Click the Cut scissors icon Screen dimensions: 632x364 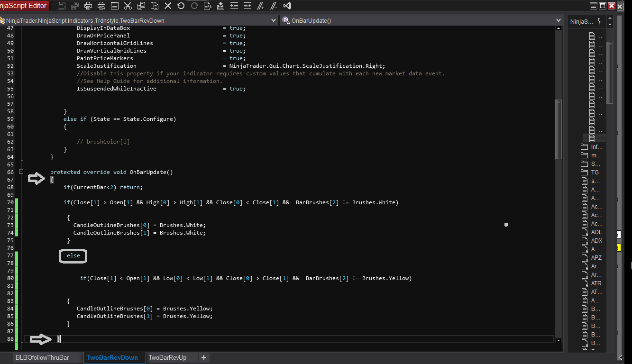click(x=128, y=6)
